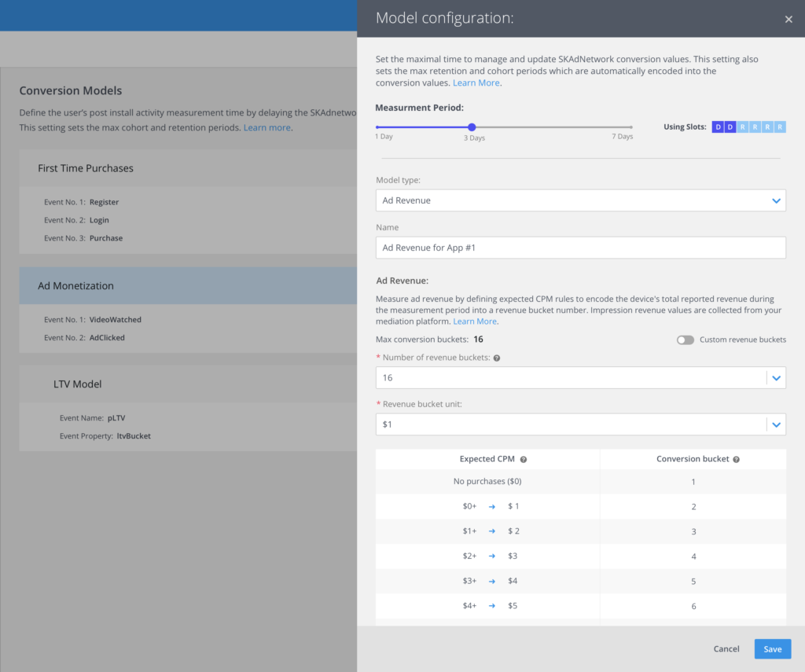Click the Purchase event entry

(x=83, y=238)
